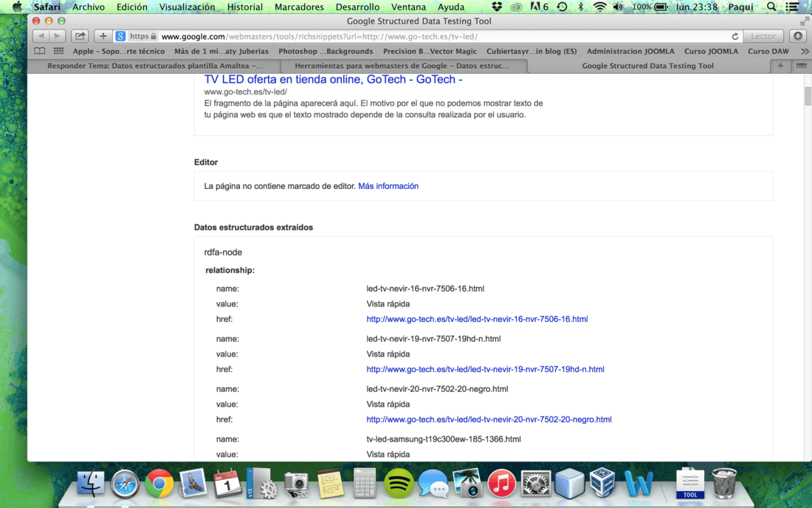The image size is (812, 508).
Task: Open the TV LED oferta GoTech result link
Action: [x=333, y=79]
